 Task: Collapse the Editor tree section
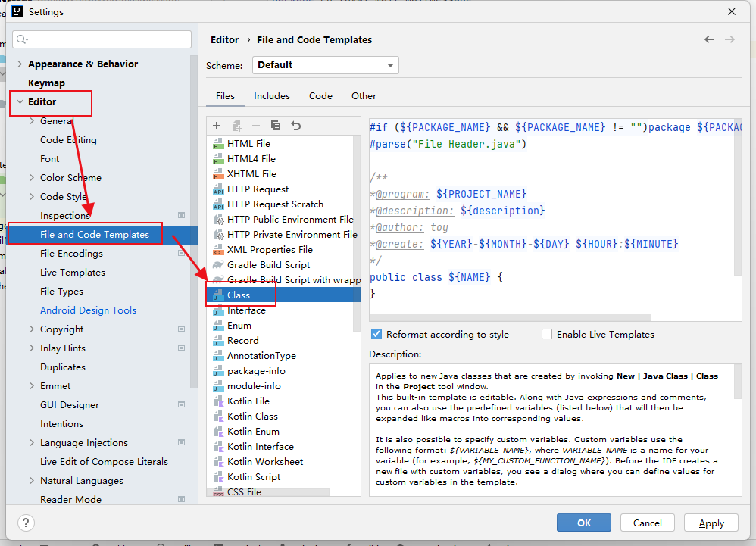(20, 101)
